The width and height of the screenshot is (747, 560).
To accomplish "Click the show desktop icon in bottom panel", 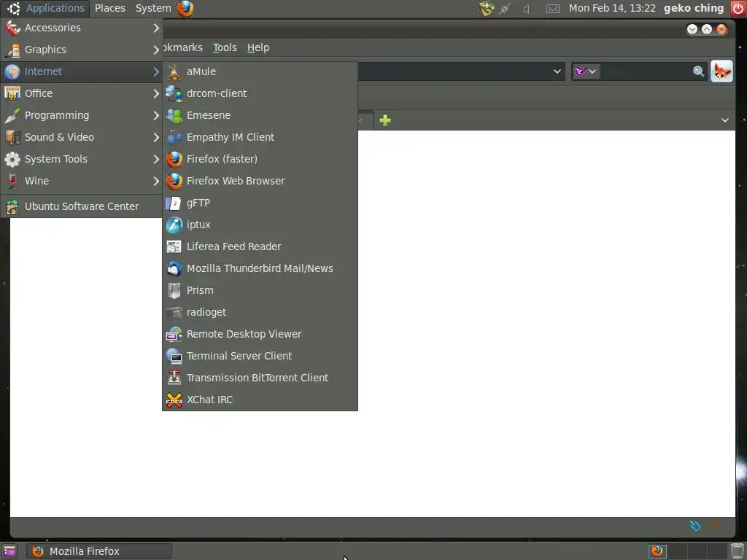I will [x=9, y=551].
